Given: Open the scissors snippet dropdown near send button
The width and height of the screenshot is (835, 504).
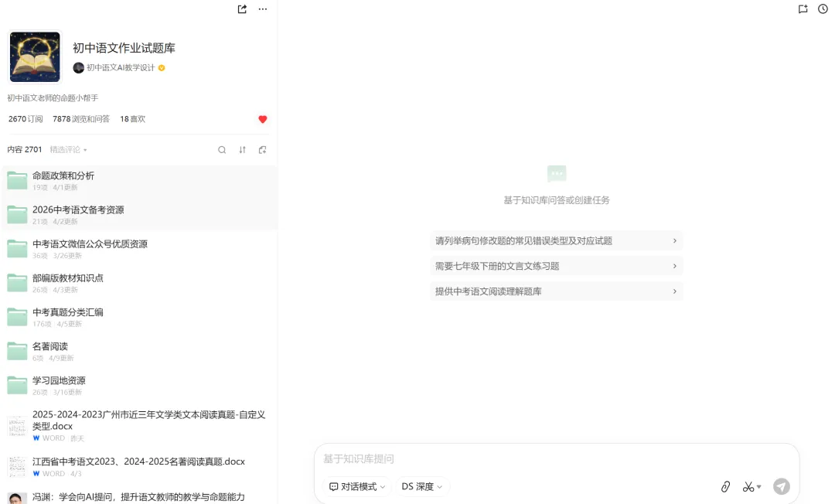Looking at the screenshot, I should tap(751, 486).
